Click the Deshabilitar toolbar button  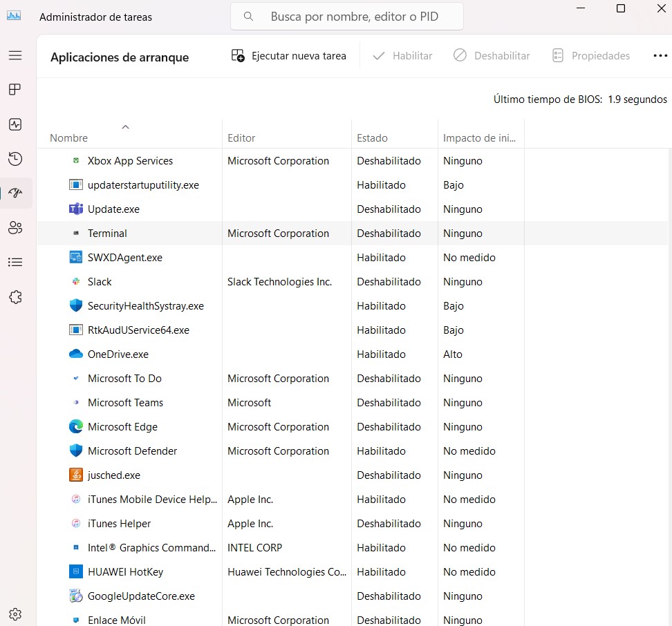(492, 56)
